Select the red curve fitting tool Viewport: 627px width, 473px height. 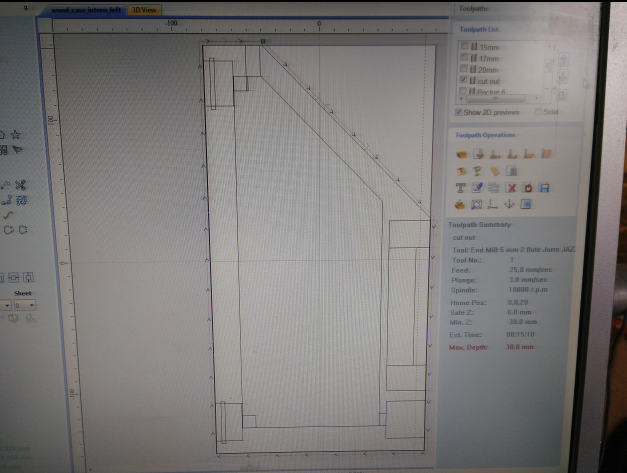point(8,215)
